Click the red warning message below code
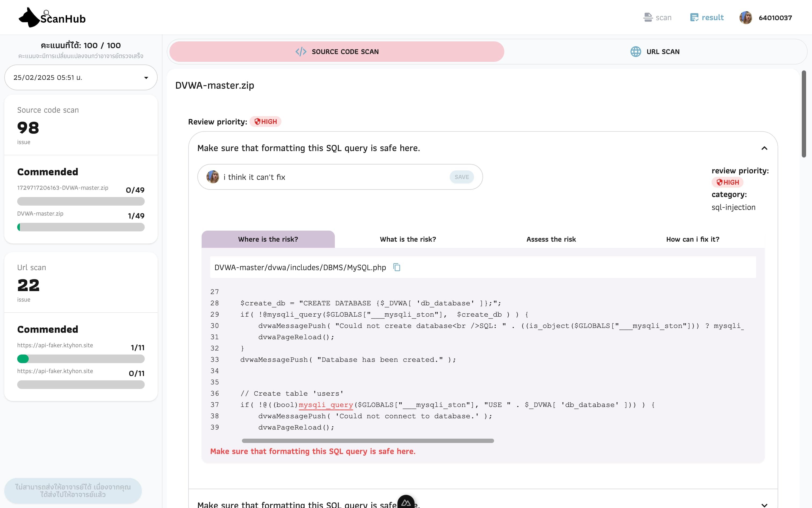This screenshot has width=812, height=508. click(x=313, y=452)
